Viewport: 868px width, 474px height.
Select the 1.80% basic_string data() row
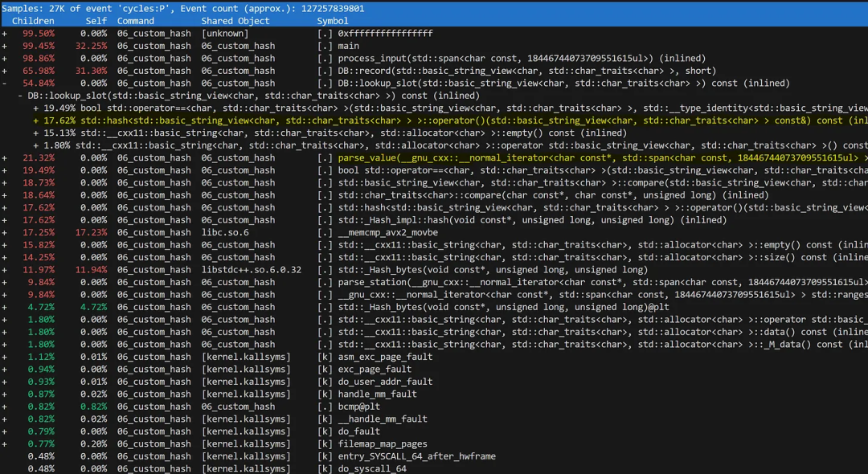[x=434, y=333]
